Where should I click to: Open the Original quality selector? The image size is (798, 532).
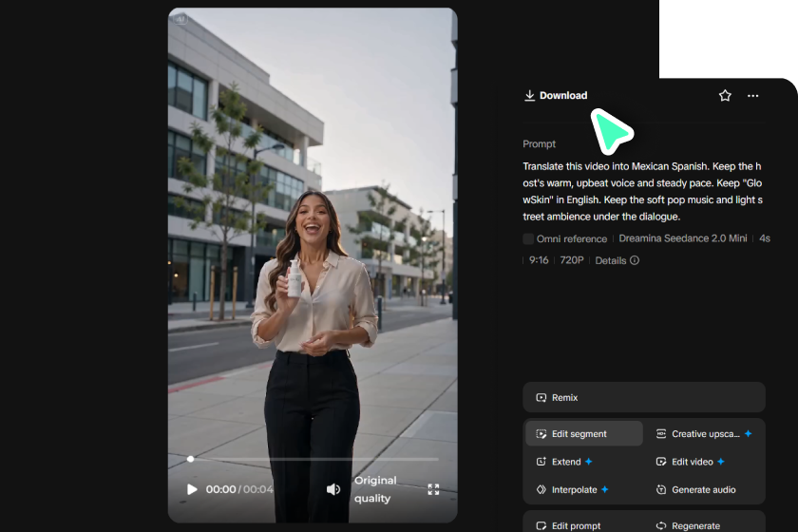[375, 489]
